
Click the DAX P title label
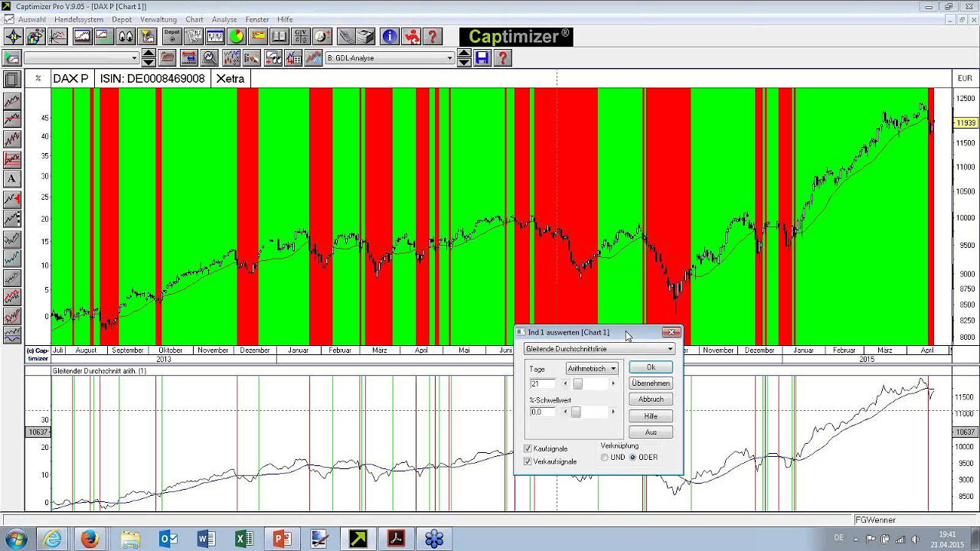(70, 79)
